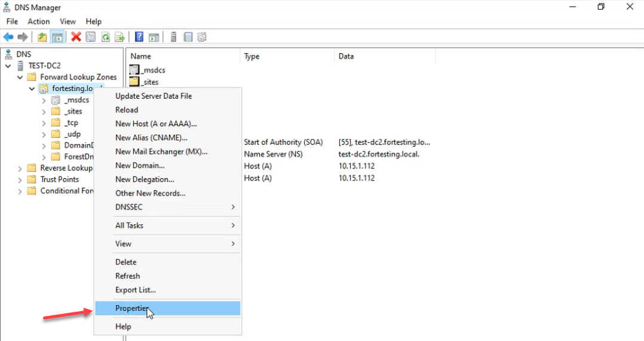Open Properties via the toolbar icon
Screen dimensions: 644x341
(91, 37)
